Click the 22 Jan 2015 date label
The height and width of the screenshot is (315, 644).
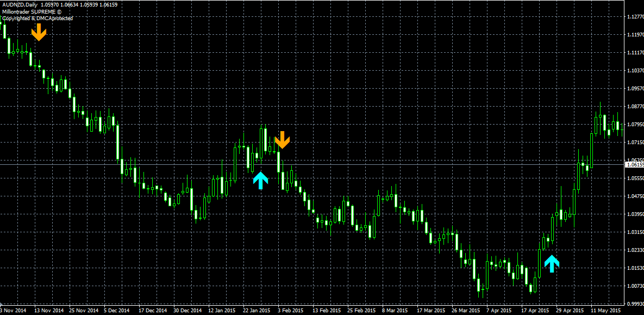click(258, 311)
